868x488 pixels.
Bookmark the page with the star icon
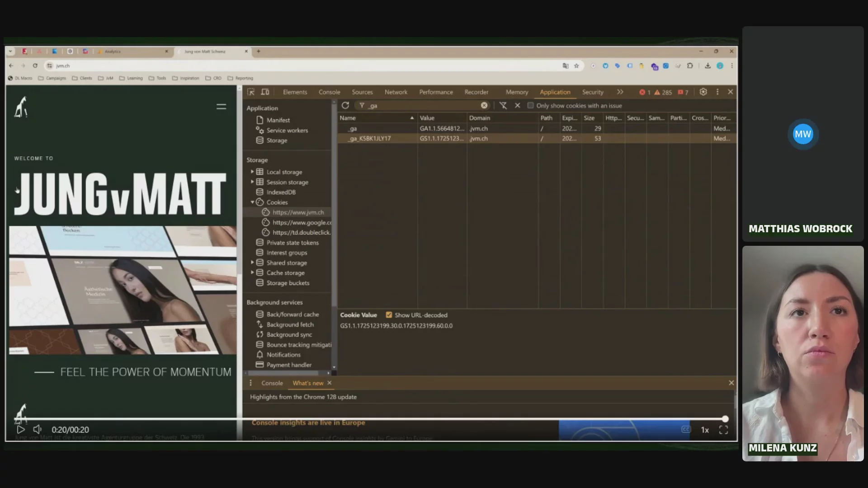[576, 66]
